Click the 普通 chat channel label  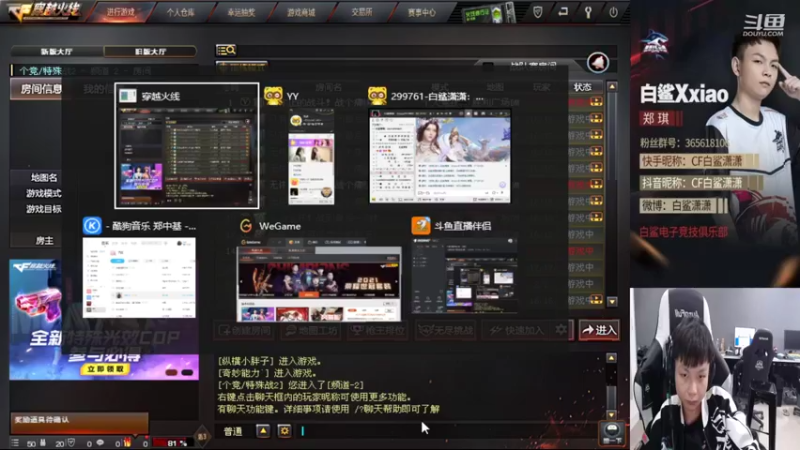(233, 432)
